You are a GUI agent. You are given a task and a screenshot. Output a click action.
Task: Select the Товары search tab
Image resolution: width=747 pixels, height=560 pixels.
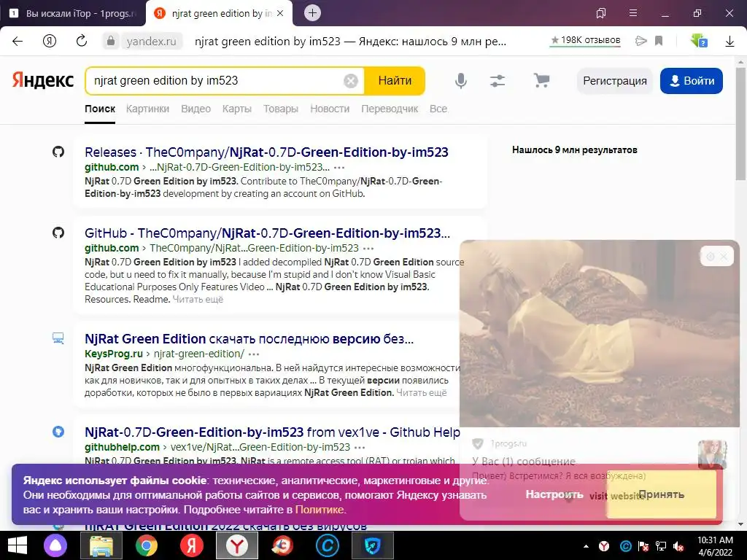281,109
